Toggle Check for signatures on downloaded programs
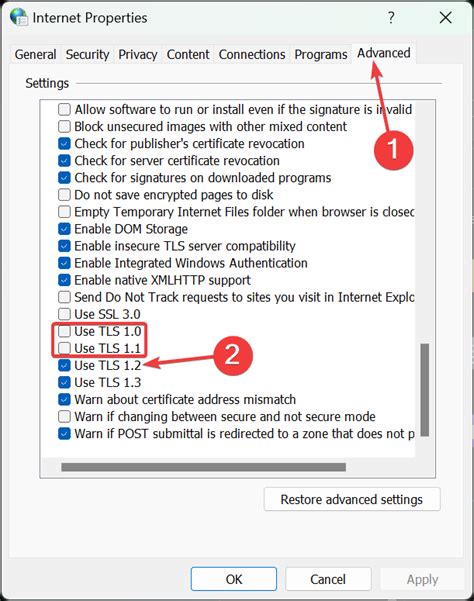This screenshot has height=601, width=474. 64,177
